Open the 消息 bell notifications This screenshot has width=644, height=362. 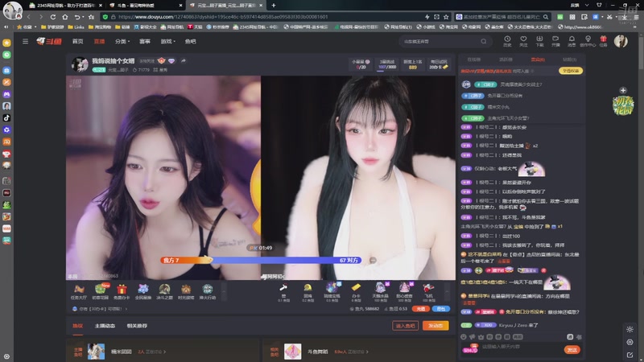pyautogui.click(x=572, y=41)
